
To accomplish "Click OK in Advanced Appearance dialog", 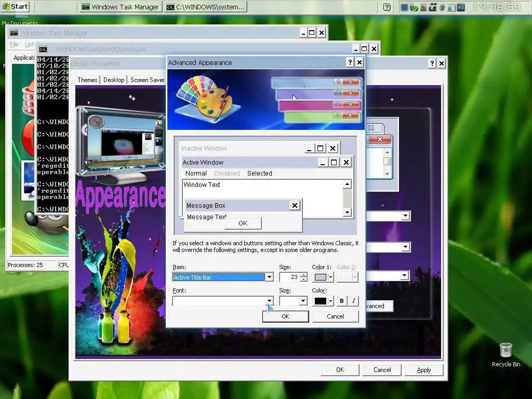I will pyautogui.click(x=285, y=316).
